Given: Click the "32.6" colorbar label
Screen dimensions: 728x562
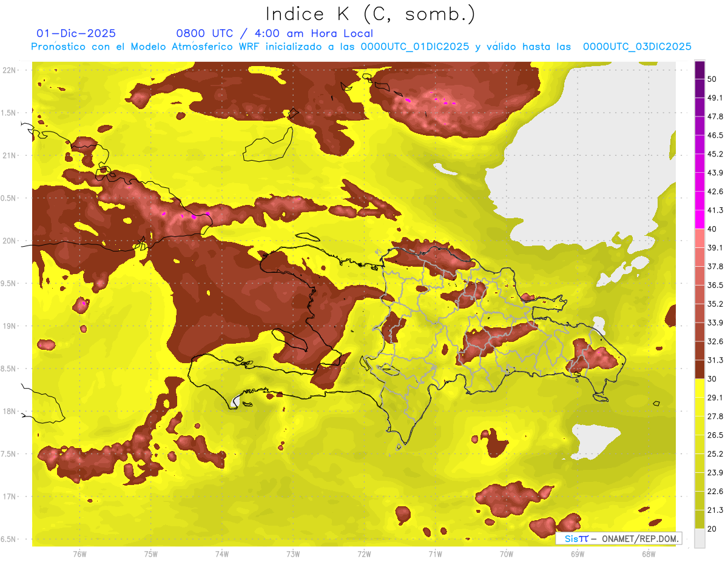Looking at the screenshot, I should point(715,341).
